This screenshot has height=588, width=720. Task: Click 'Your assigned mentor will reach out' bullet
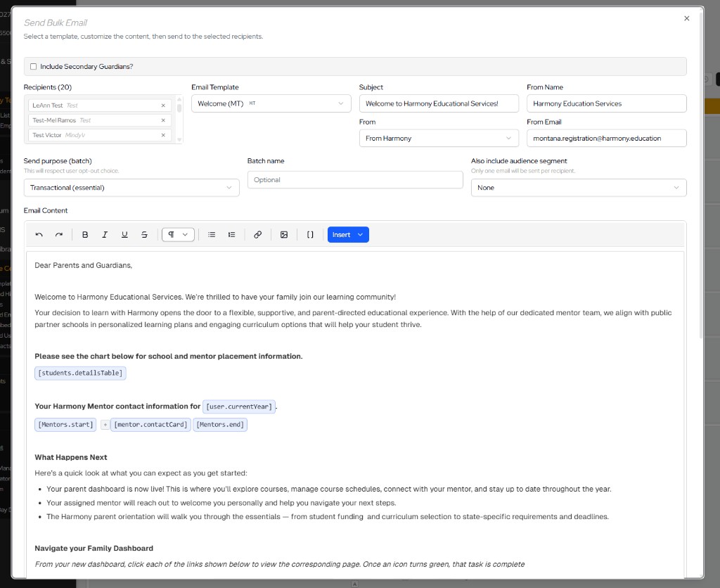click(x=221, y=503)
